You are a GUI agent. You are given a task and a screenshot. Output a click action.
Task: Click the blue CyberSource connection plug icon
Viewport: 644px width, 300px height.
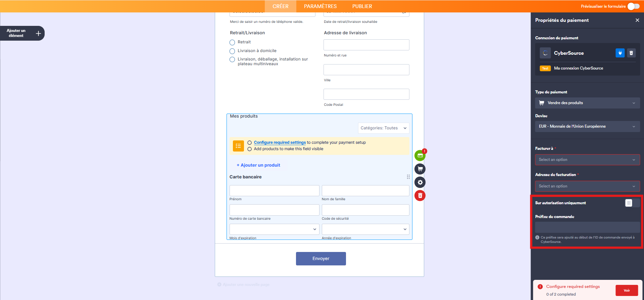(x=620, y=53)
